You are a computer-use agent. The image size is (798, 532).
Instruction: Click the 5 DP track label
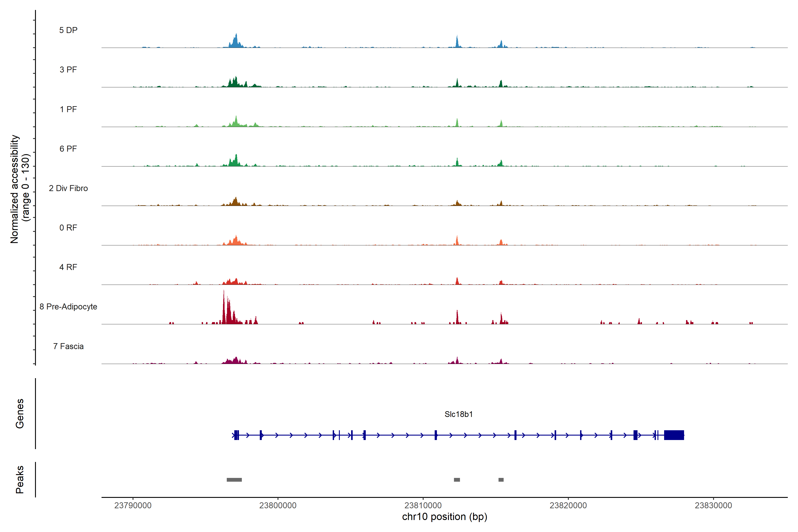point(68,30)
